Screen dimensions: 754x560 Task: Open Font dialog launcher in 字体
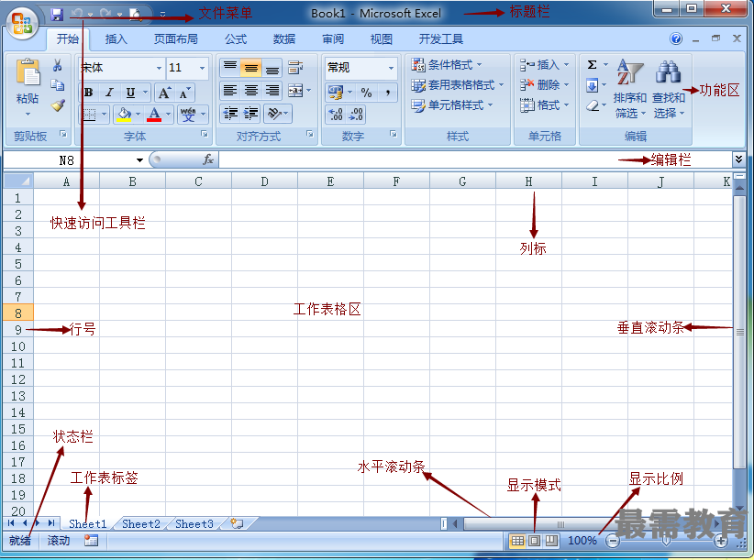pyautogui.click(x=205, y=134)
